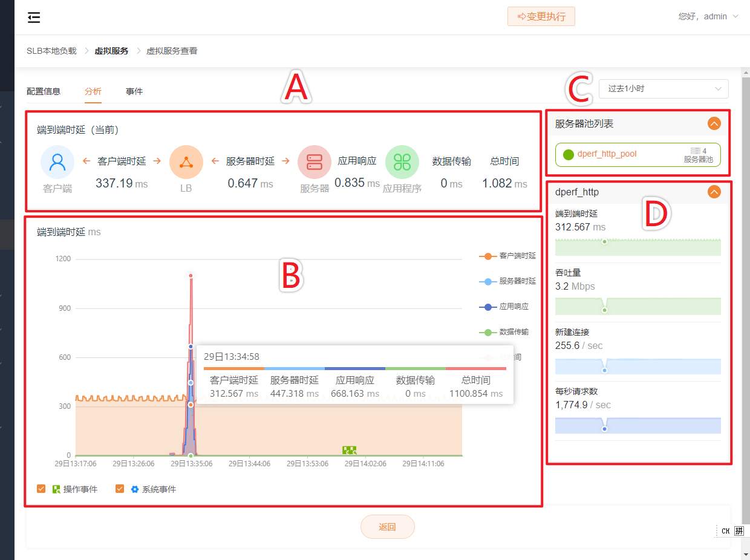Click the CH input language indicator

pos(725,531)
